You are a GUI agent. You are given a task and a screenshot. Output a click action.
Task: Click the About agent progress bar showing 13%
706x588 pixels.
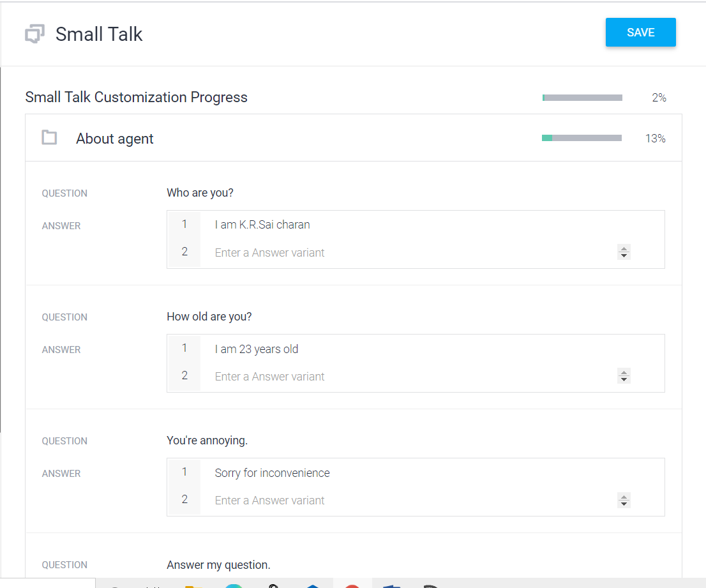coord(582,137)
